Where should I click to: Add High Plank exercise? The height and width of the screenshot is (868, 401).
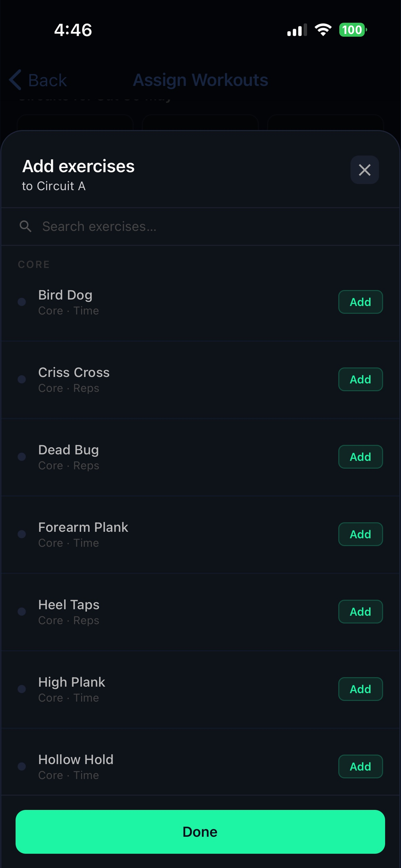pyautogui.click(x=360, y=689)
